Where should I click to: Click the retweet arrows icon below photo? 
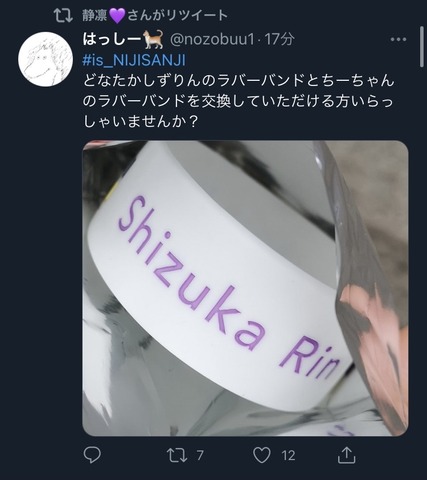[177, 455]
